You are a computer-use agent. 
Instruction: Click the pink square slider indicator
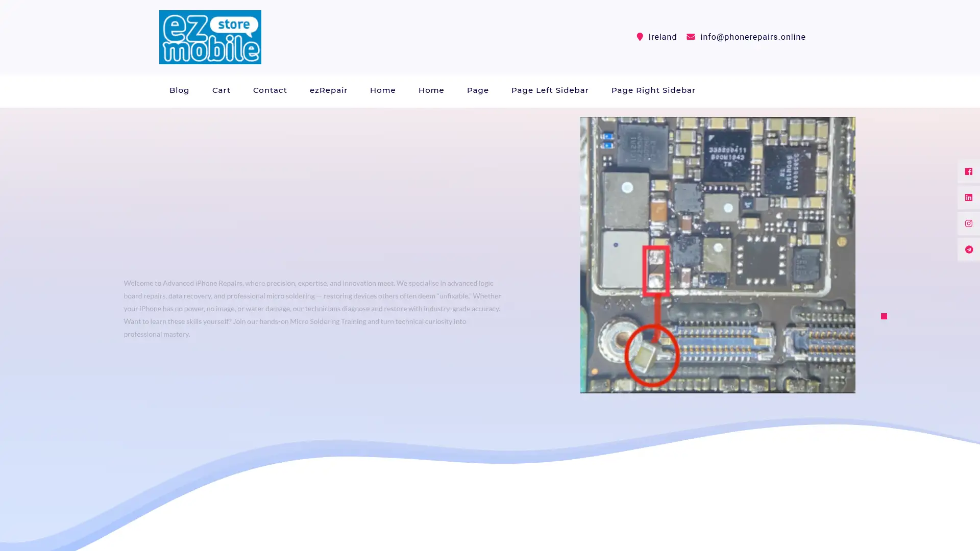pyautogui.click(x=884, y=316)
